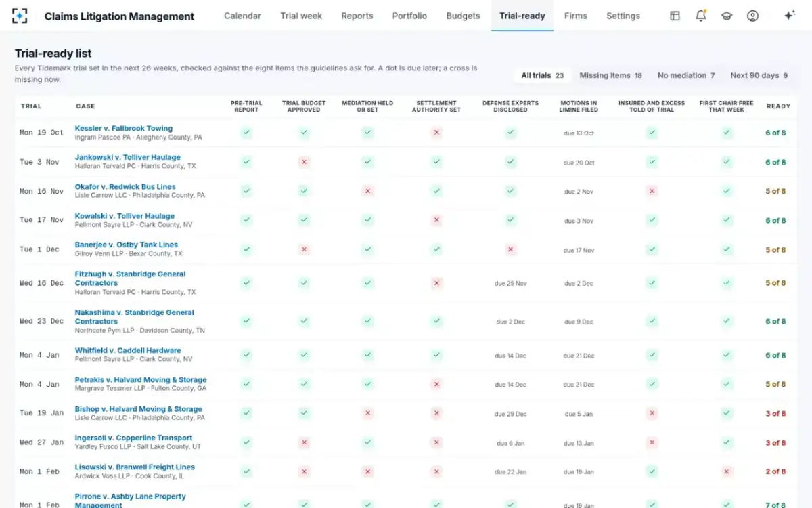Open the user profile icon

pos(752,16)
